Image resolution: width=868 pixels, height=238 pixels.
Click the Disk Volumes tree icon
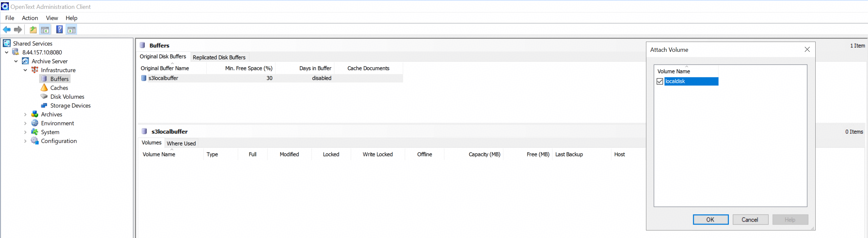[44, 97]
